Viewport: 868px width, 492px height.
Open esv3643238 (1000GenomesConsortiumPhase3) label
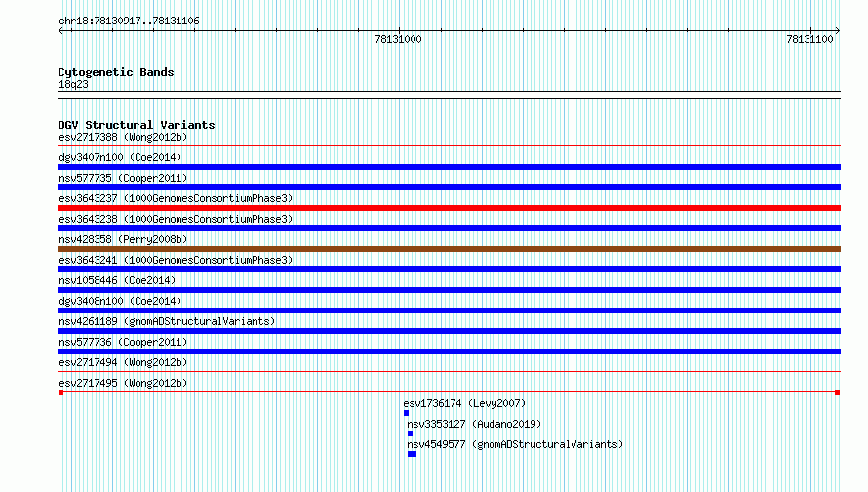(x=176, y=219)
